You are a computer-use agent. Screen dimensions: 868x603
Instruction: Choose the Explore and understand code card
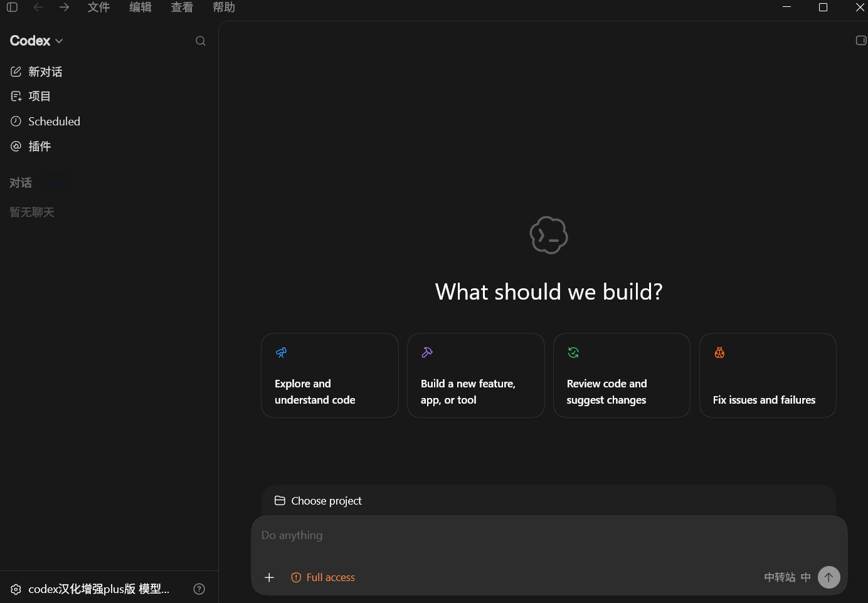point(330,375)
